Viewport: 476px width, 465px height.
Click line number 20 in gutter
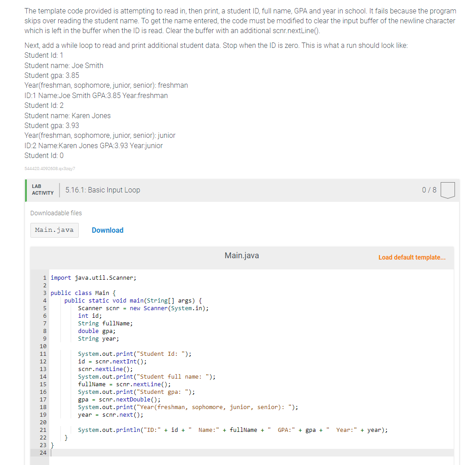(43, 422)
